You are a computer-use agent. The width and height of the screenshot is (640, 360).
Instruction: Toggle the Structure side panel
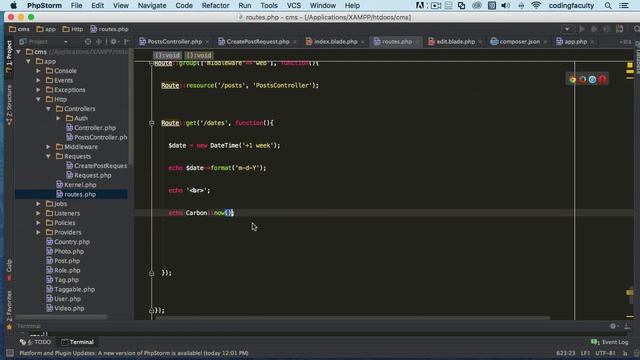(x=9, y=104)
